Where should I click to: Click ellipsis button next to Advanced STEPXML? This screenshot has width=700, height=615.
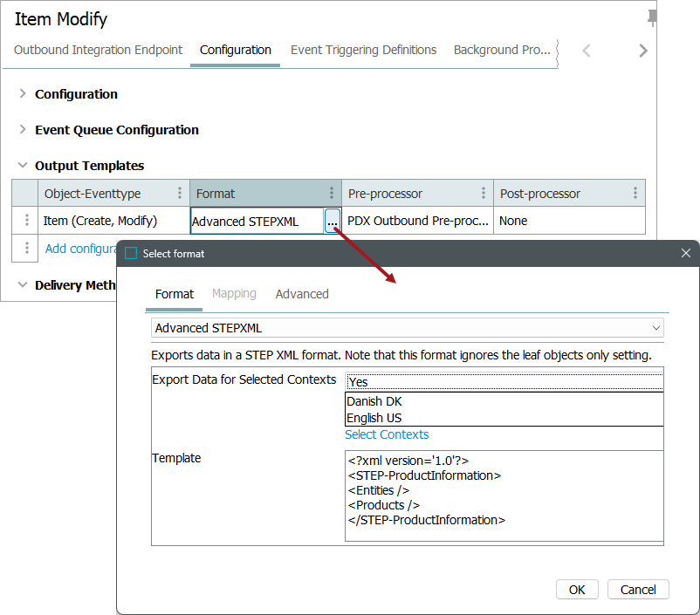pyautogui.click(x=332, y=222)
